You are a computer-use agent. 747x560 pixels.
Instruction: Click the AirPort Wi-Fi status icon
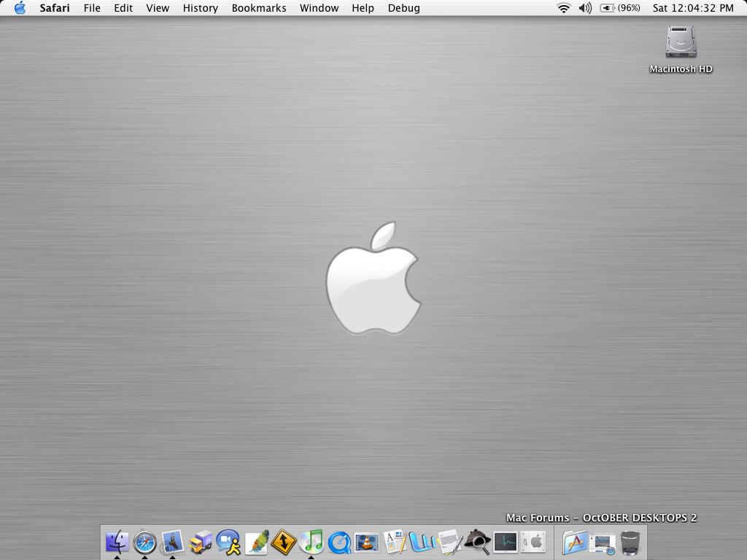click(x=564, y=8)
